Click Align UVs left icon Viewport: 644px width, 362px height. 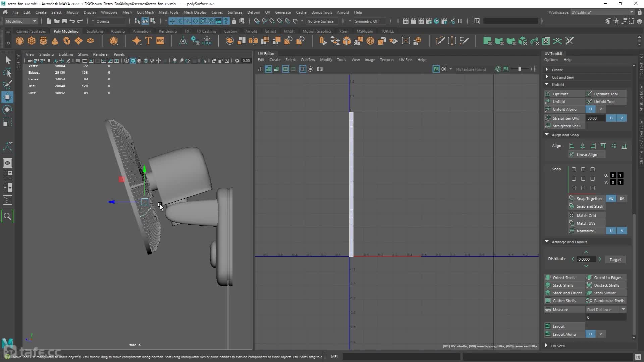[x=572, y=146]
